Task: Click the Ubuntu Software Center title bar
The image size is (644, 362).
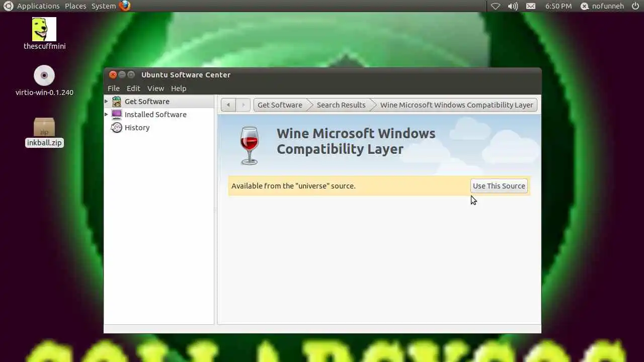Action: [x=322, y=75]
